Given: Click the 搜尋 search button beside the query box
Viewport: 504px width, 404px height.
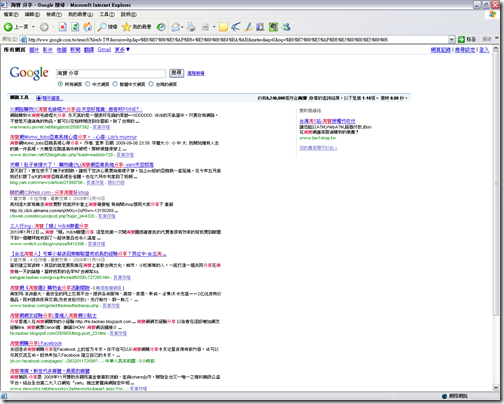Looking at the screenshot, I should click(176, 73).
